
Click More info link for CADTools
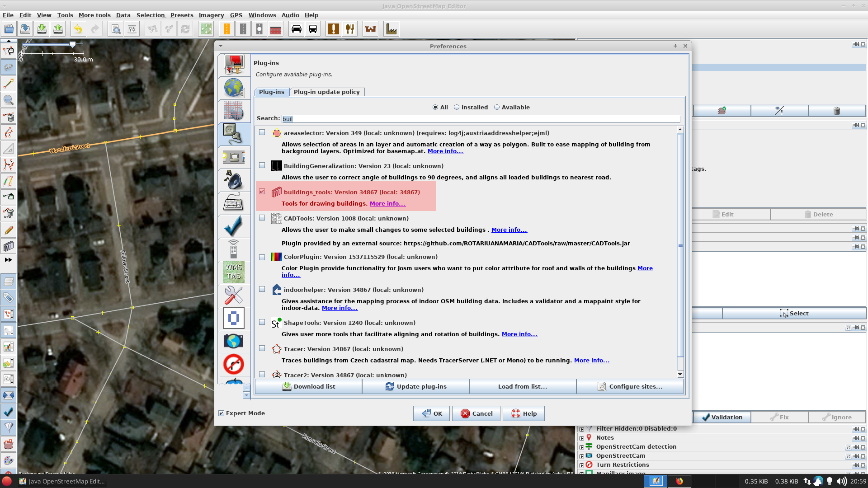click(x=509, y=230)
